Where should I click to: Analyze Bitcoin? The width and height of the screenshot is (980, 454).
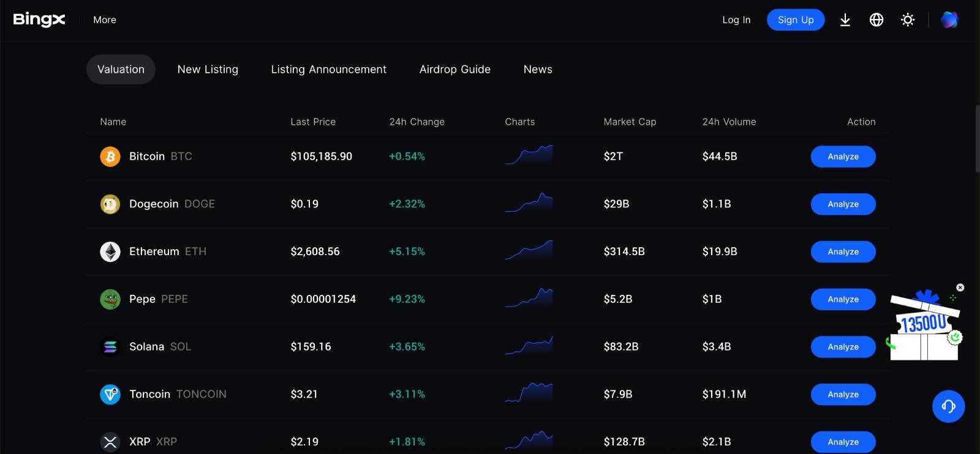pyautogui.click(x=843, y=157)
